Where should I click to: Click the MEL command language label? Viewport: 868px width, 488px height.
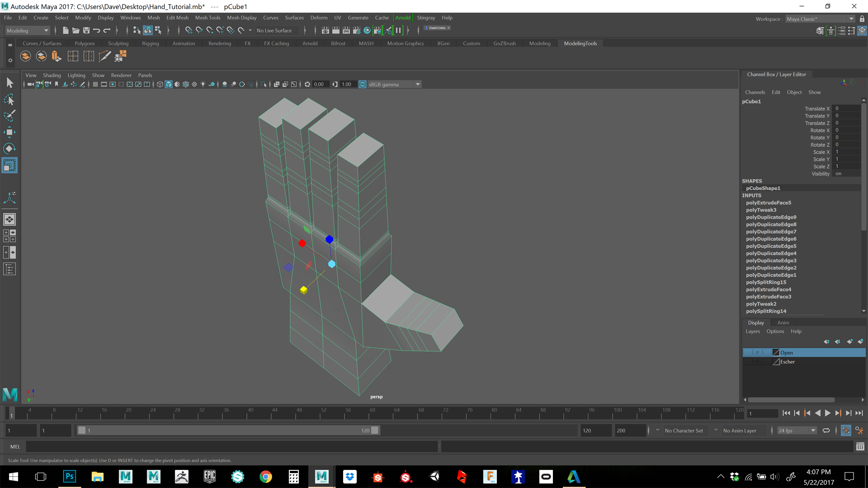(x=15, y=447)
